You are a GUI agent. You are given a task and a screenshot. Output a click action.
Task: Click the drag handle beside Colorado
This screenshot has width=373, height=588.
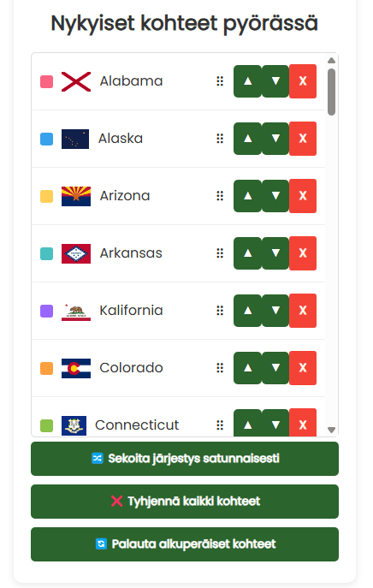pyautogui.click(x=220, y=368)
